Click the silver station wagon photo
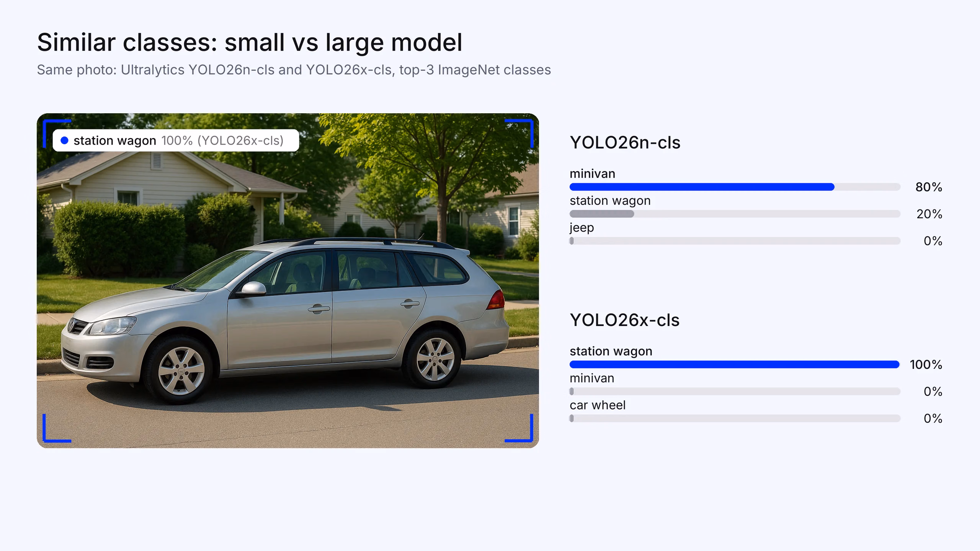 tap(288, 280)
